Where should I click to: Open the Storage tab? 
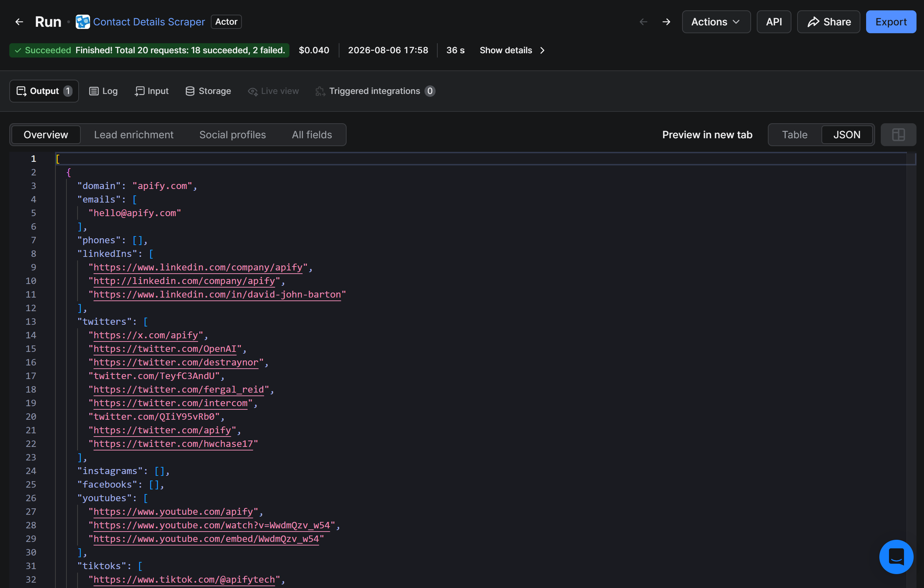(x=208, y=91)
